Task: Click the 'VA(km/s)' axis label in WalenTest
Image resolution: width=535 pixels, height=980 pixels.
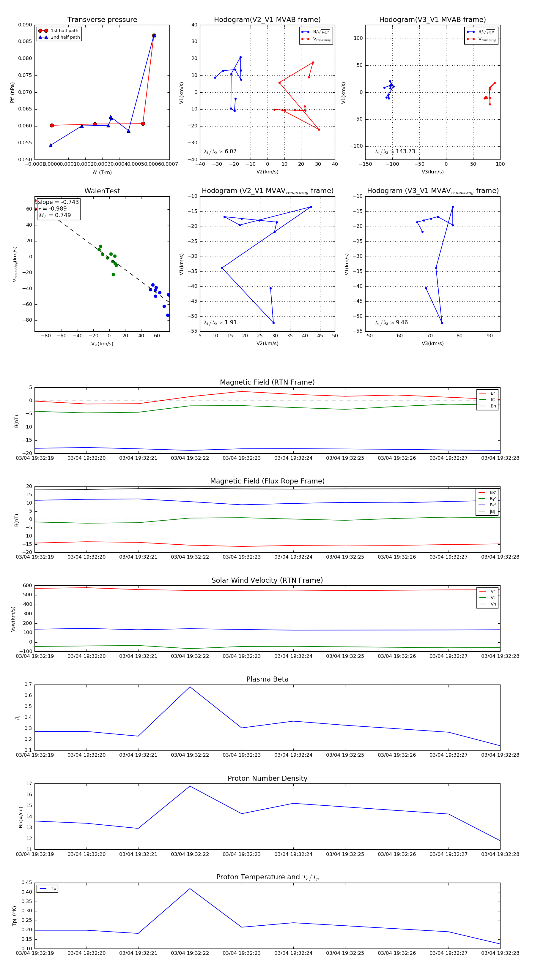Action: click(102, 344)
